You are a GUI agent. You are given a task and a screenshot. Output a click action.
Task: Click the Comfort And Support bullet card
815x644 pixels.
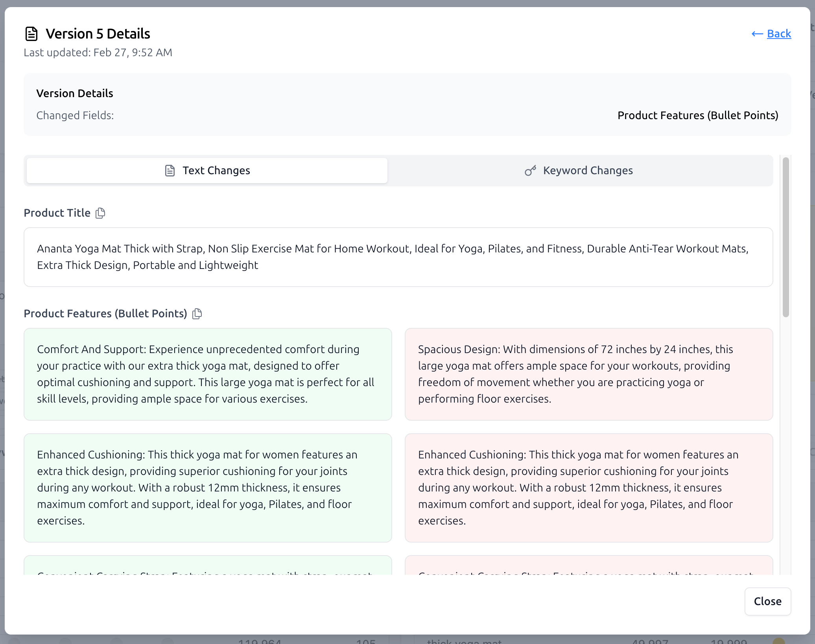point(208,374)
